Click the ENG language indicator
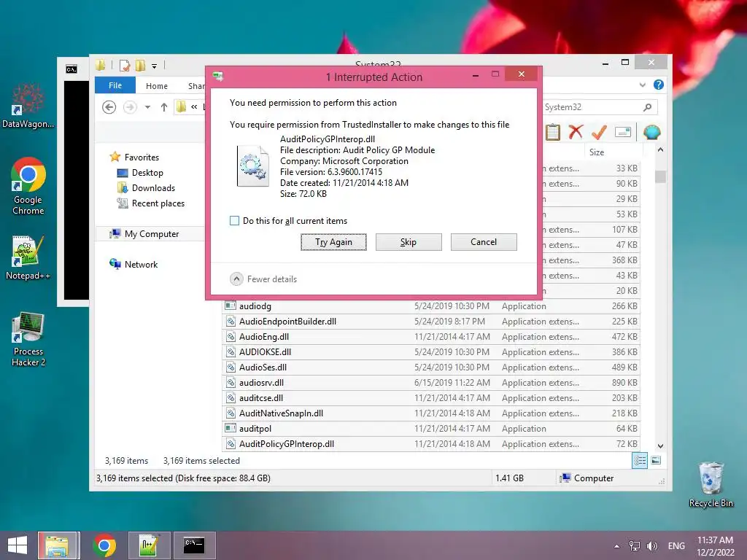Viewport: 747px width, 560px height. [676, 546]
